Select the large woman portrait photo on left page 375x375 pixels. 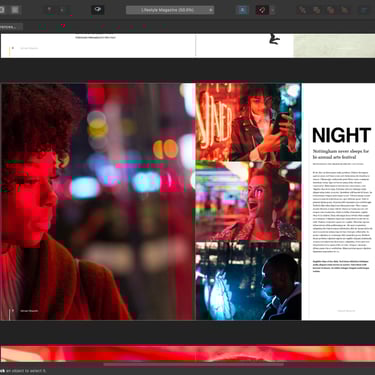tap(98, 202)
